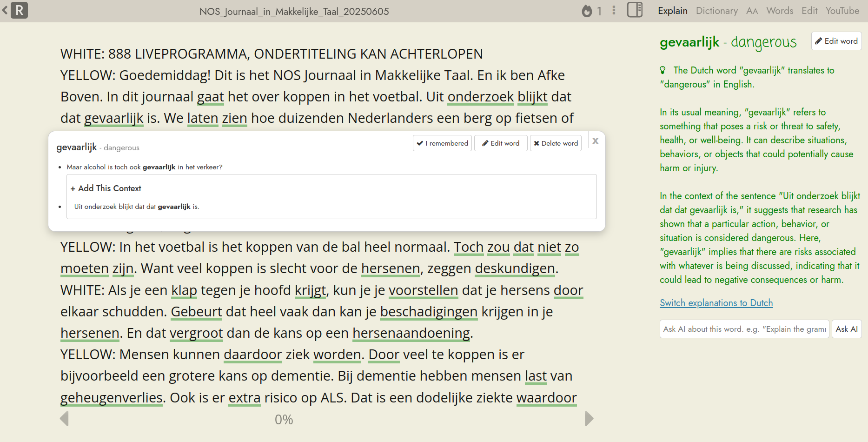Click the underlined word beschadigingen
Image resolution: width=868 pixels, height=442 pixels.
click(x=429, y=312)
